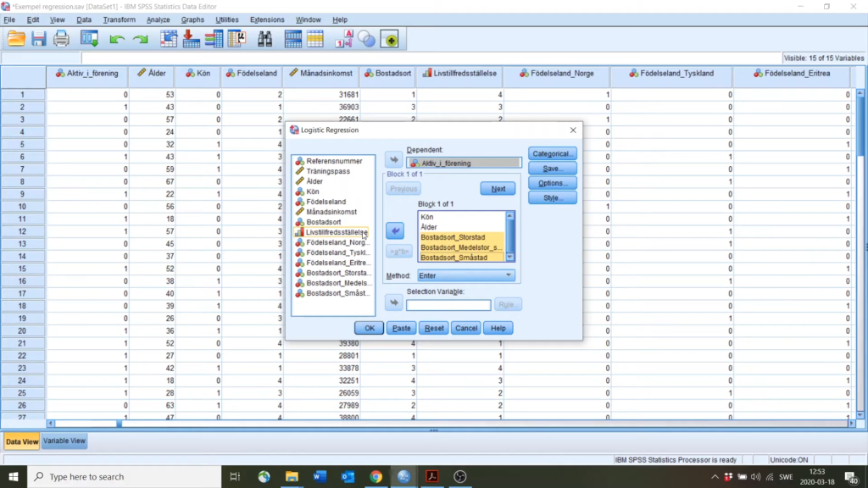Open the Graphs menu
Screen dimensions: 868x488
(x=192, y=19)
